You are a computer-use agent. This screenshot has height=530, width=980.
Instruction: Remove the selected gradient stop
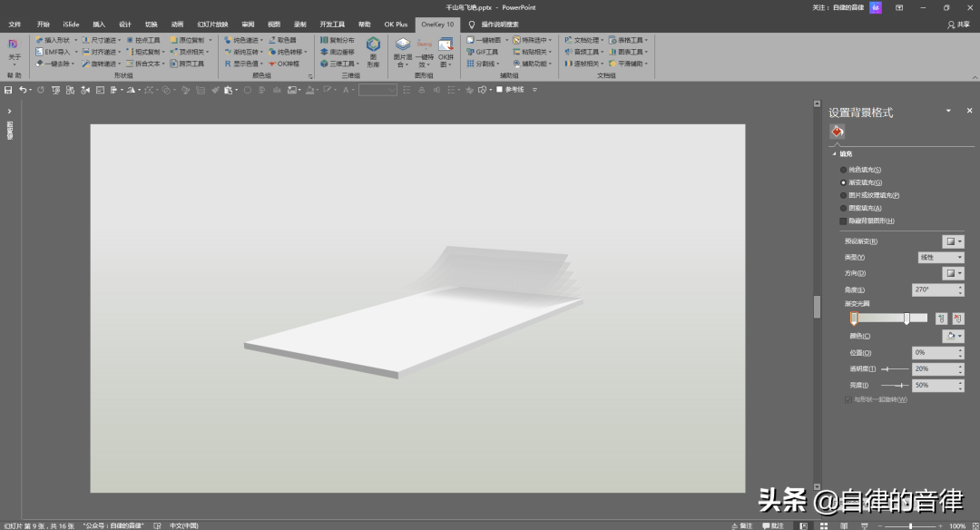click(958, 319)
